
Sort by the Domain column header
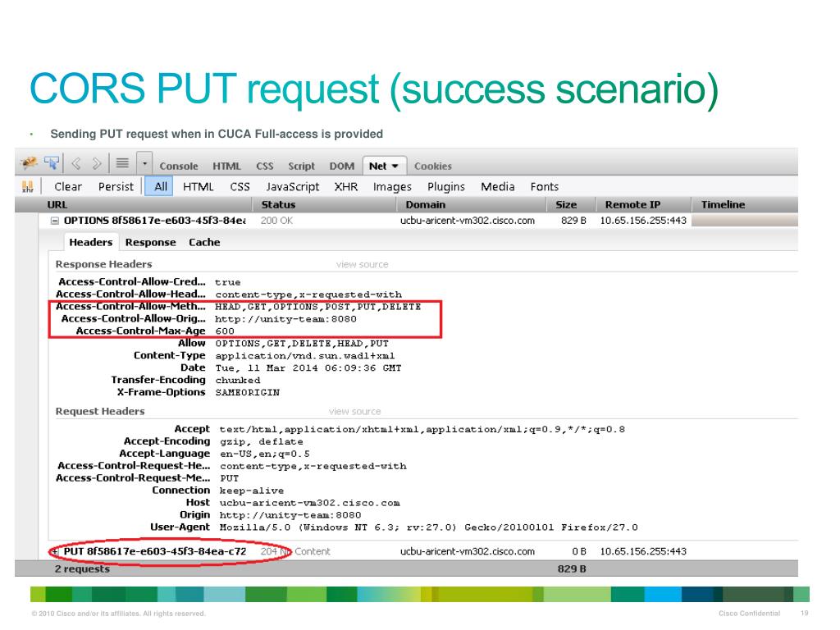tap(472, 204)
